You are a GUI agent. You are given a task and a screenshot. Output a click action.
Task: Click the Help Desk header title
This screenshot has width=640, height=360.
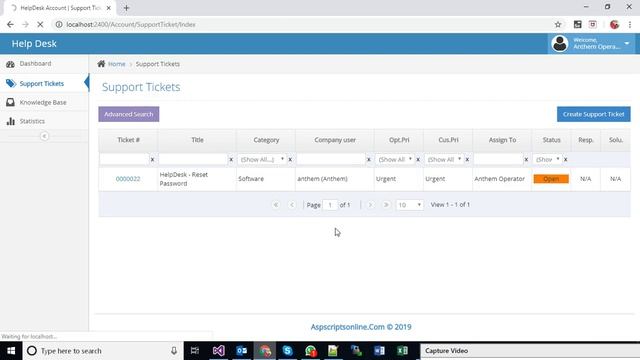(x=34, y=44)
